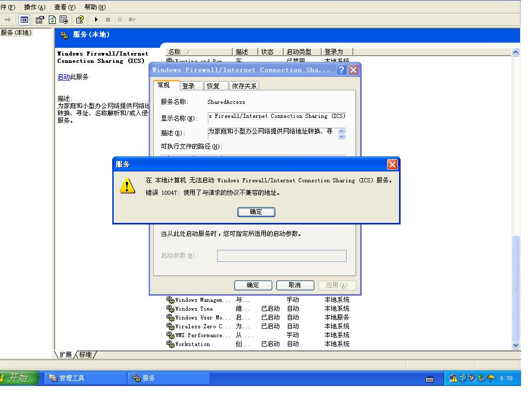This screenshot has height=399, width=532.
Task: Click the description field scroll-up arrow
Action: [x=342, y=130]
